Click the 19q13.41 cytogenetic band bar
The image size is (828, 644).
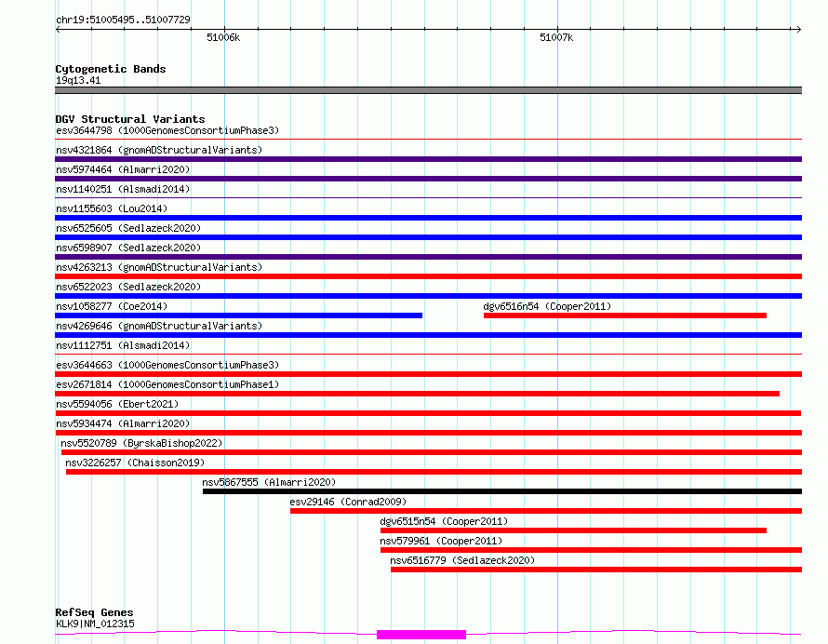click(x=428, y=90)
